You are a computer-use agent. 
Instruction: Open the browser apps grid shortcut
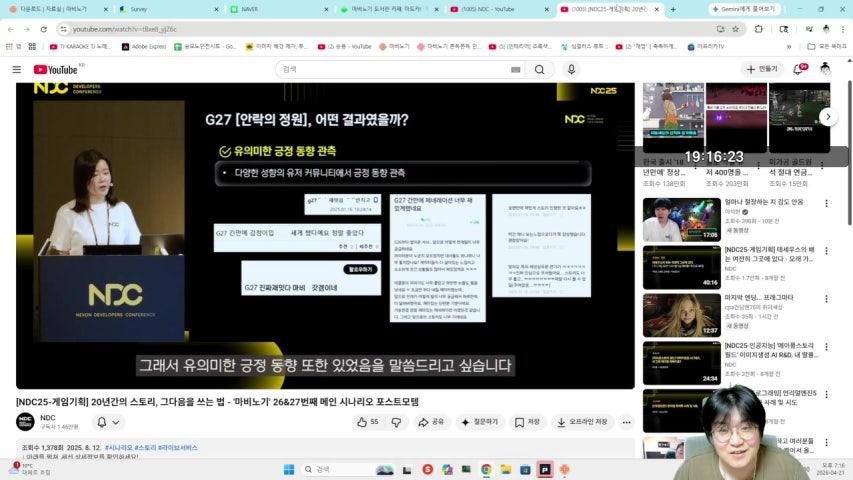(32, 47)
